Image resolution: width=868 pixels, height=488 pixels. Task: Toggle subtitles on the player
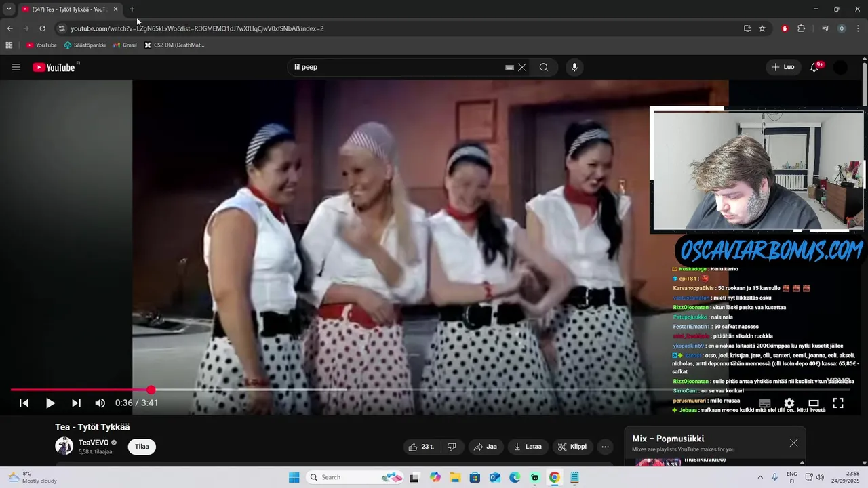coord(765,403)
